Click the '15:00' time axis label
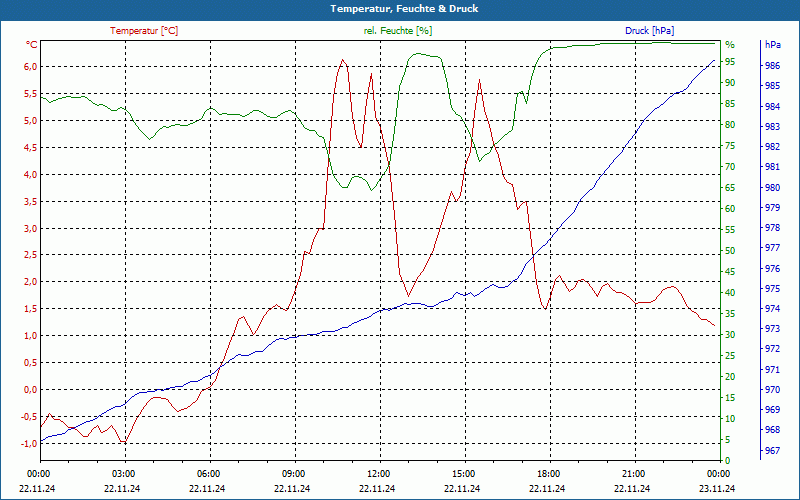Screen dimensions: 800x500 pyautogui.click(x=463, y=474)
